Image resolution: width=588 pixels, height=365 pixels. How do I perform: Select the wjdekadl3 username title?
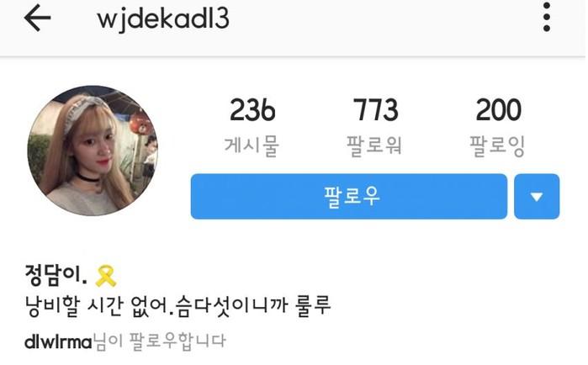click(x=163, y=19)
